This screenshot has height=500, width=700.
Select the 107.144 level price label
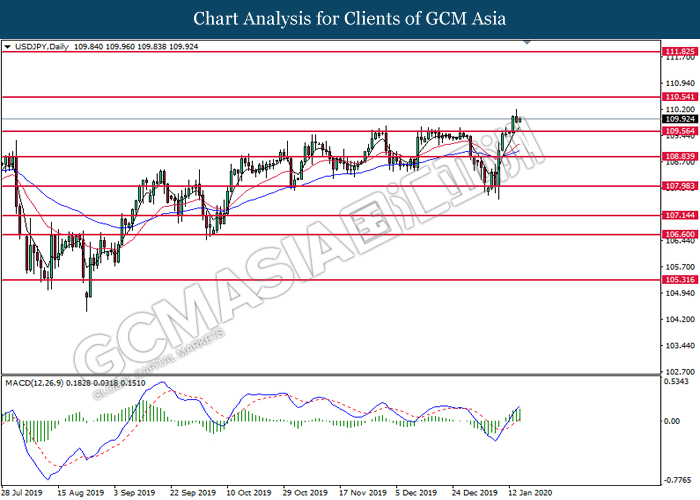[x=680, y=216]
